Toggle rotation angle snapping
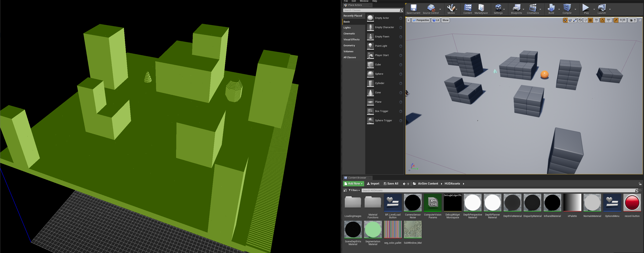The height and width of the screenshot is (253, 644). 603,20
